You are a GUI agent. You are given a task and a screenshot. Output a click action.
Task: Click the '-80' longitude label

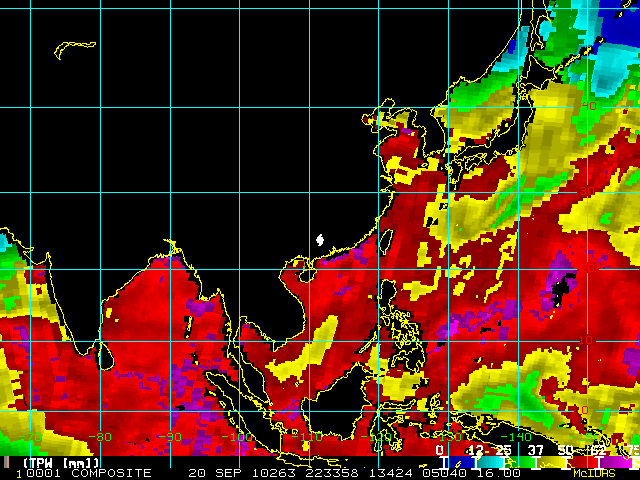100,437
